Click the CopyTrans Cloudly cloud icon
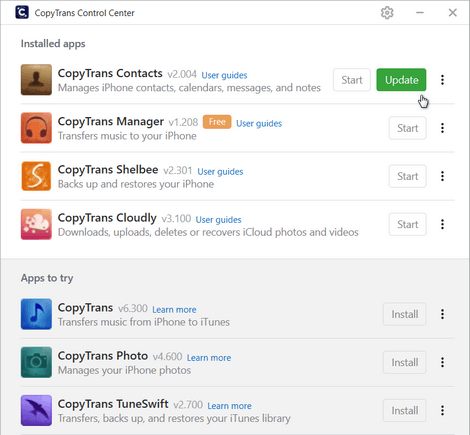This screenshot has height=435, width=470. 36,224
